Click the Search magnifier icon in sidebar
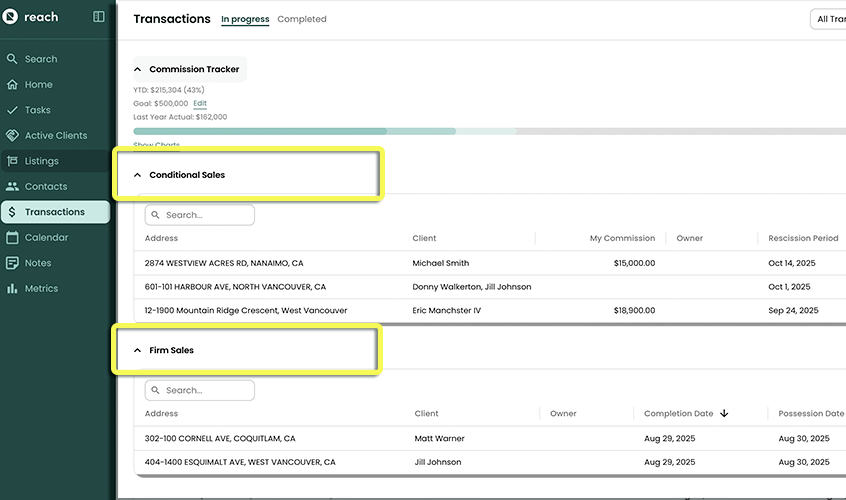This screenshot has height=500, width=846. pos(12,59)
